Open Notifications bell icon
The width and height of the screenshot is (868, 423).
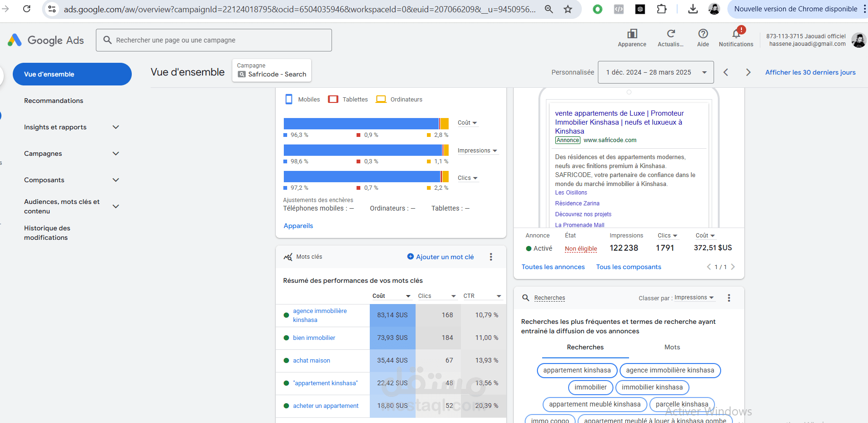[x=736, y=34]
